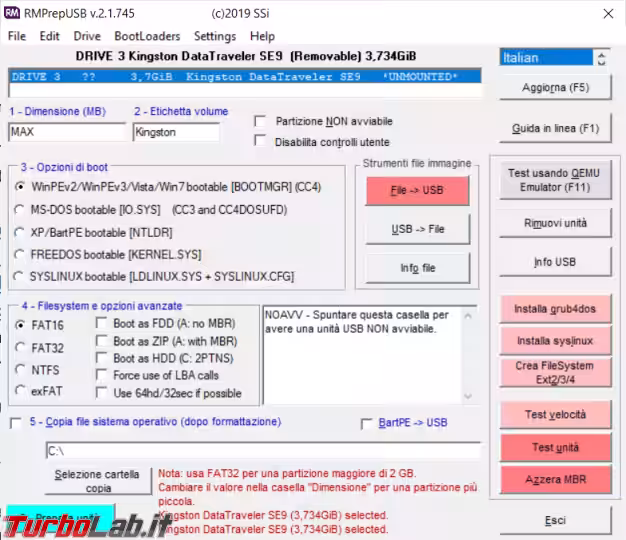Click the Test unità button
The height and width of the screenshot is (540, 626).
[555, 447]
